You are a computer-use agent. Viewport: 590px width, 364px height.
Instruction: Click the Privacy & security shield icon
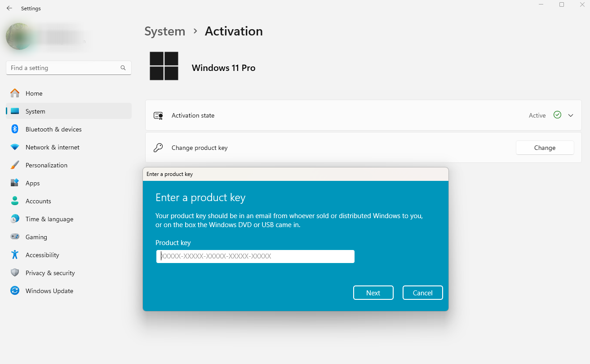click(15, 273)
